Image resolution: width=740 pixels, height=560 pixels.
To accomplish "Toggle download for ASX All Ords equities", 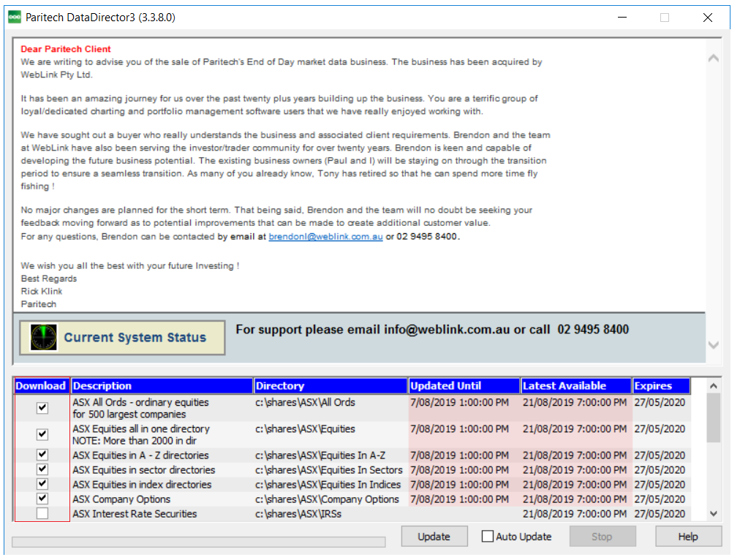I will coord(42,408).
